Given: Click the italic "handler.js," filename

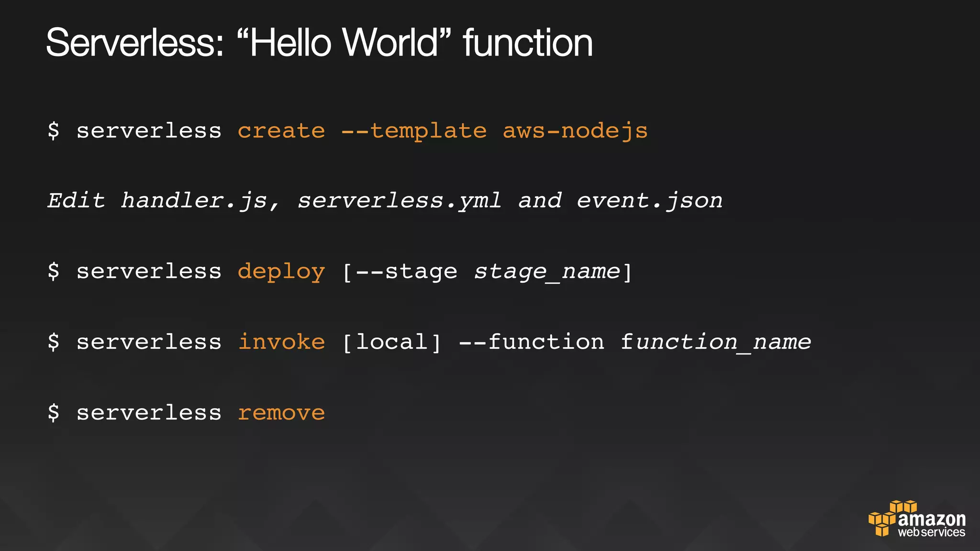Looking at the screenshot, I should 200,200.
